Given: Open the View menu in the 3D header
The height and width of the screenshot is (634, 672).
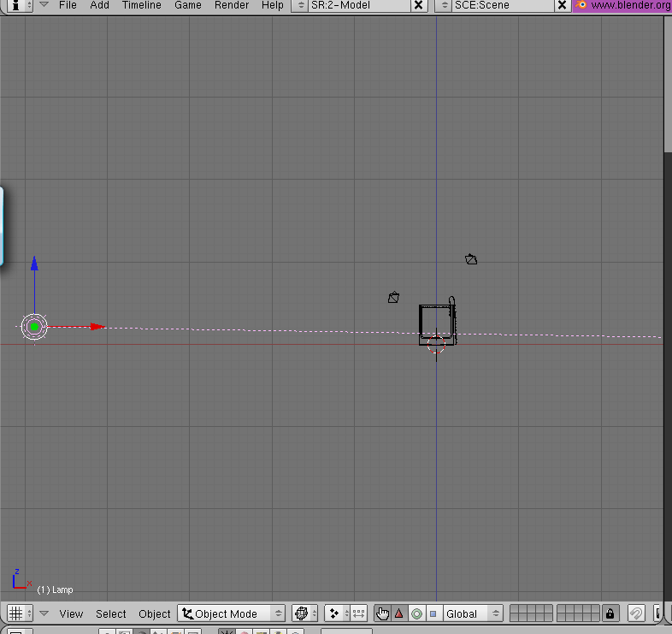Looking at the screenshot, I should [71, 613].
